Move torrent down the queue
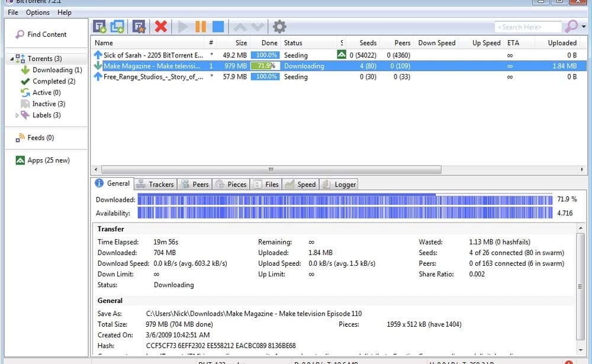 [x=258, y=27]
